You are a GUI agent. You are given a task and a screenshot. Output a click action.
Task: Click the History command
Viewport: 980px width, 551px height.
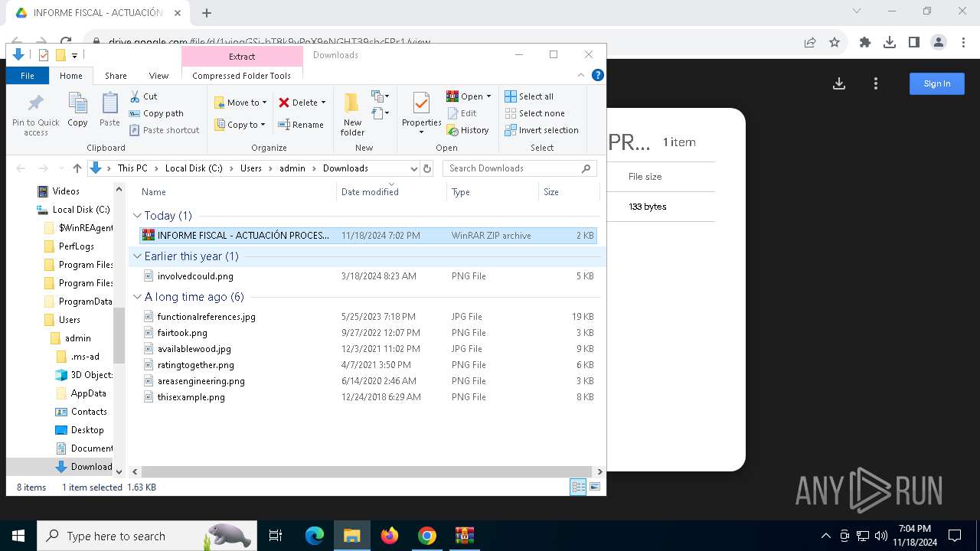pyautogui.click(x=468, y=130)
